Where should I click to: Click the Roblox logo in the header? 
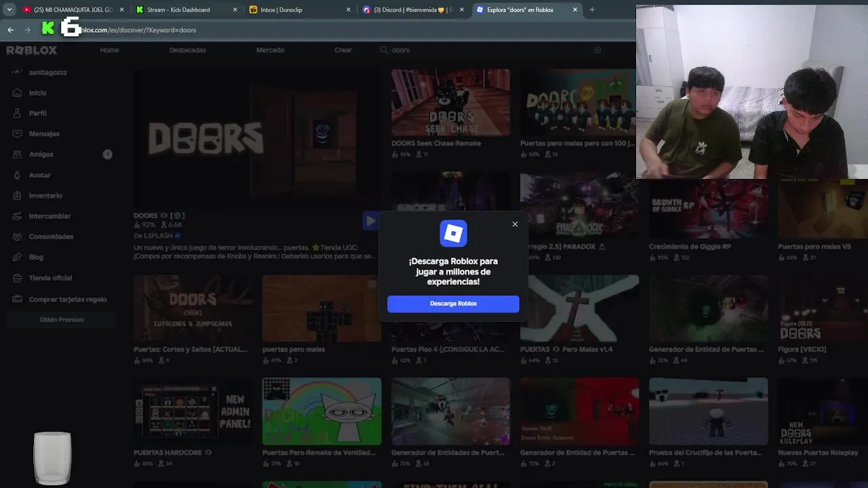click(x=32, y=50)
